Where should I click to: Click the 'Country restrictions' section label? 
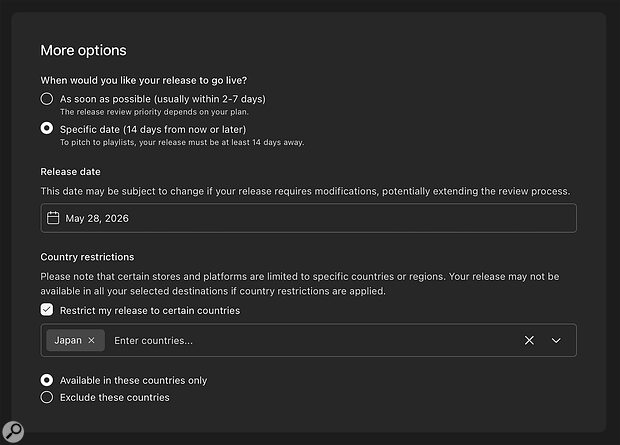point(87,257)
